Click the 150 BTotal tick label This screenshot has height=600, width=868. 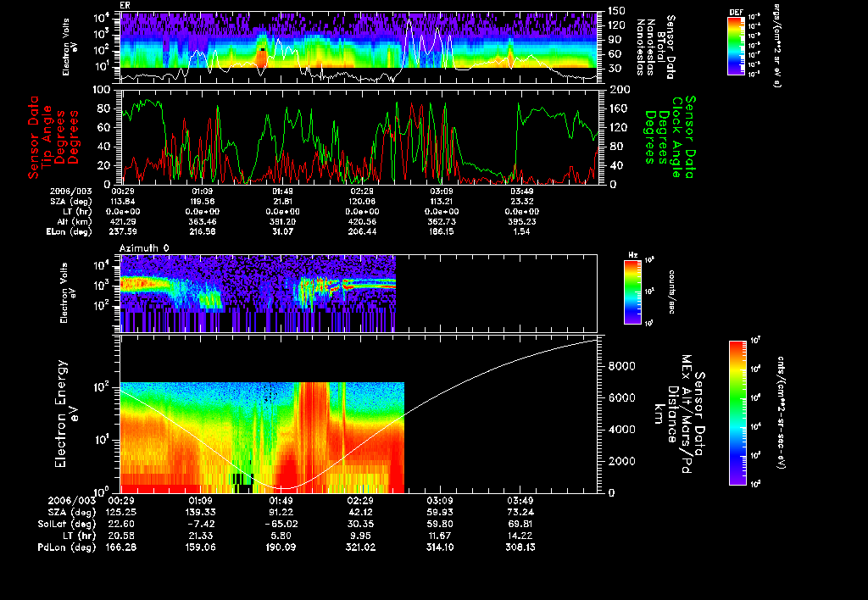click(617, 10)
